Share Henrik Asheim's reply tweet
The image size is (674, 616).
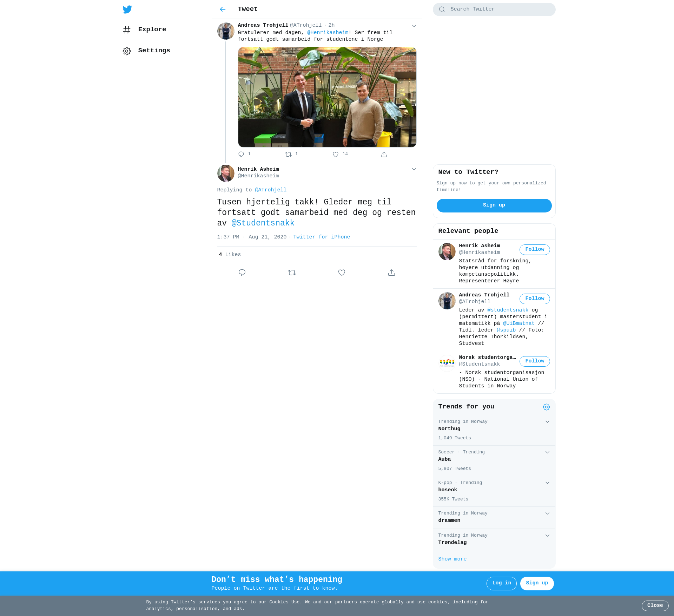(391, 273)
